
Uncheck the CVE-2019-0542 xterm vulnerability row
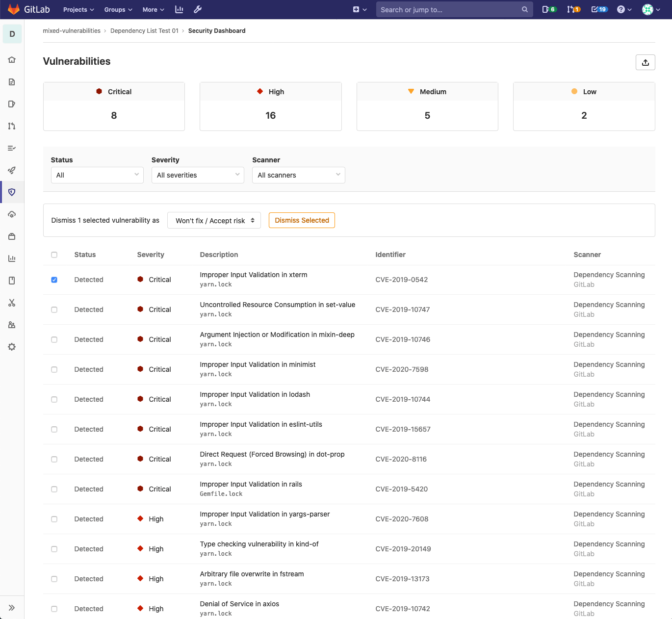54,280
